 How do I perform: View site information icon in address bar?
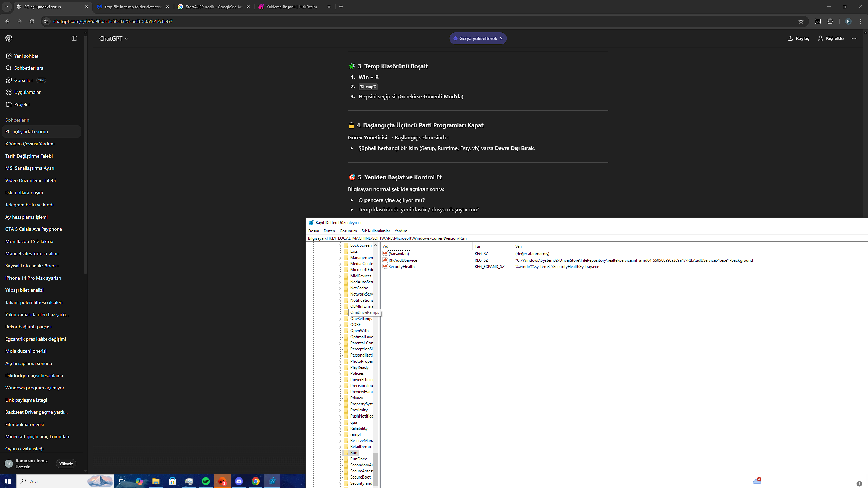(x=46, y=21)
